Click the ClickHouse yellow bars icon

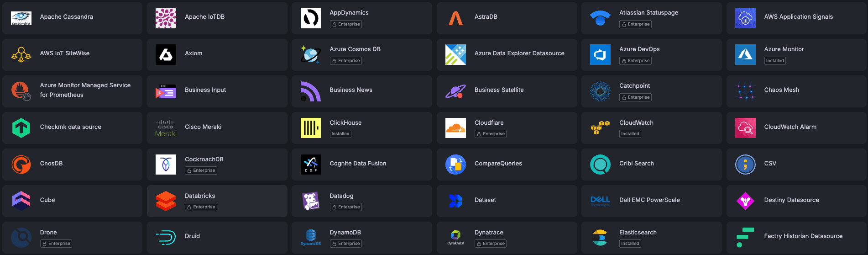click(311, 128)
